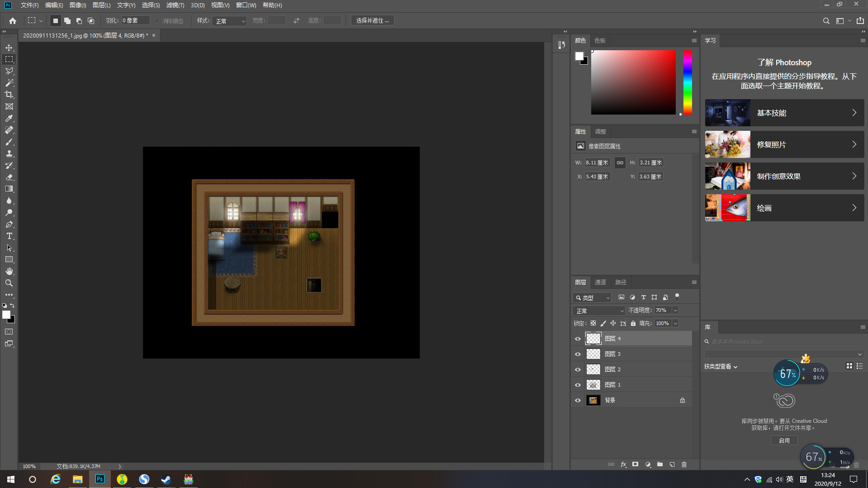Screen dimensions: 868x488
Task: Select the Brush tool
Action: click(9, 142)
